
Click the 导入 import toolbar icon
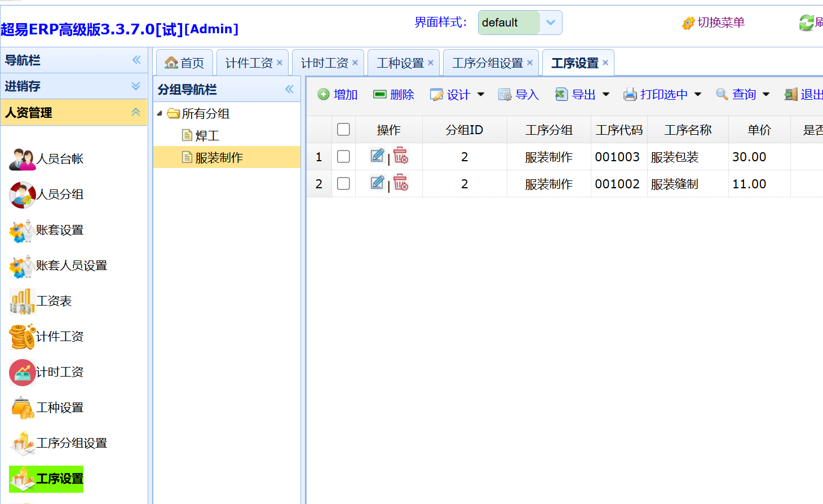tap(505, 95)
